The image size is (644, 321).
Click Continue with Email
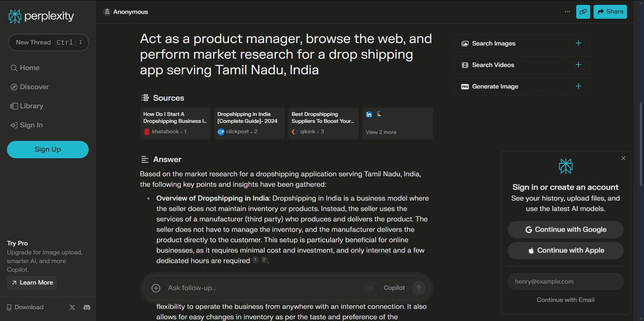click(x=565, y=300)
